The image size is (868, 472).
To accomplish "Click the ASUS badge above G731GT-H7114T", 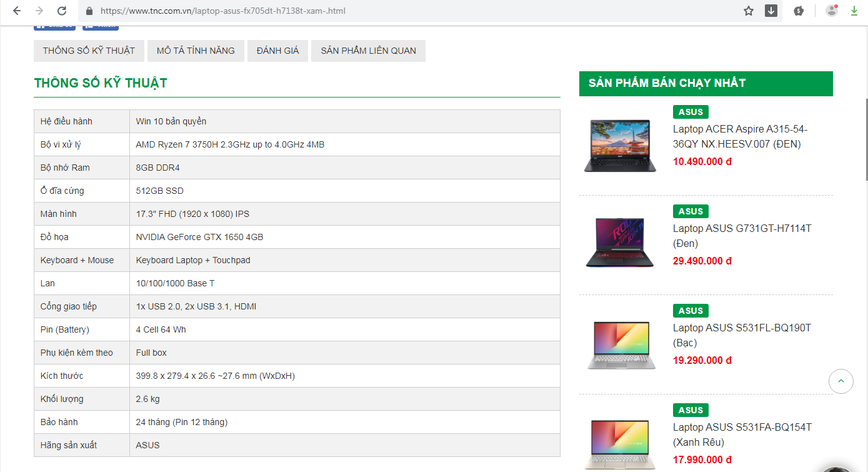I will click(691, 211).
